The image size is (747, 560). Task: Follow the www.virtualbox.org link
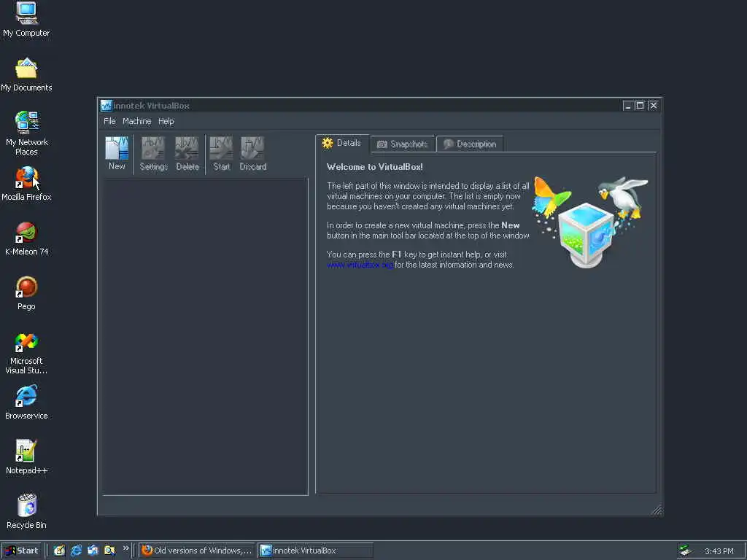click(360, 265)
